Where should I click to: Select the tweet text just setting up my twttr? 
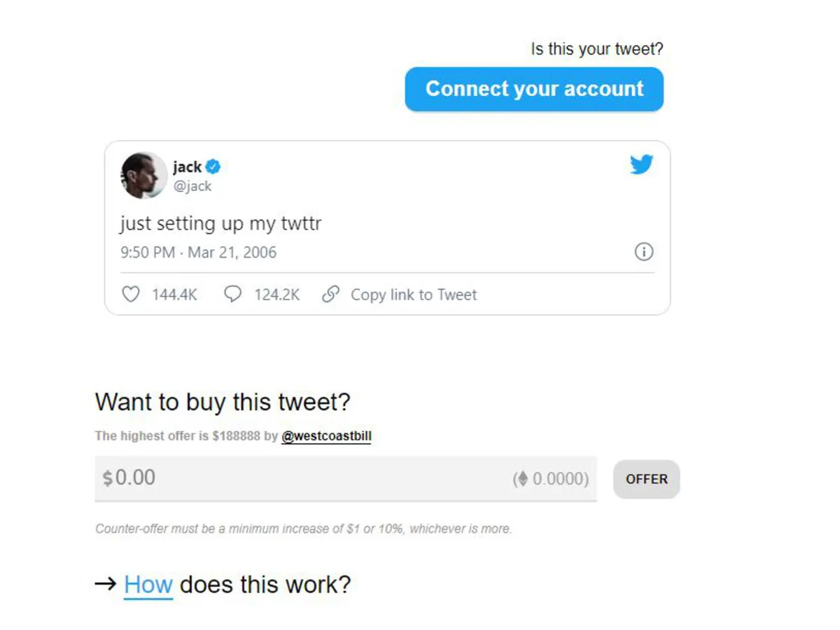220,223
